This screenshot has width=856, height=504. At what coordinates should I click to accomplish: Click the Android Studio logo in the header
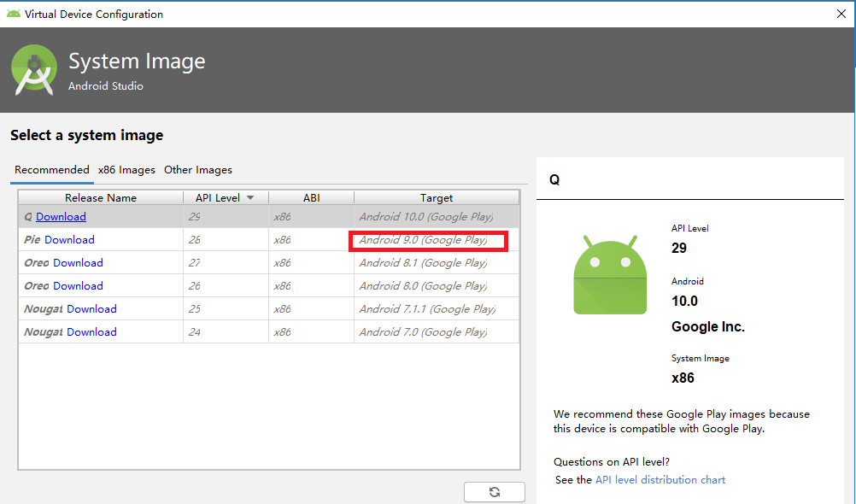click(x=34, y=70)
